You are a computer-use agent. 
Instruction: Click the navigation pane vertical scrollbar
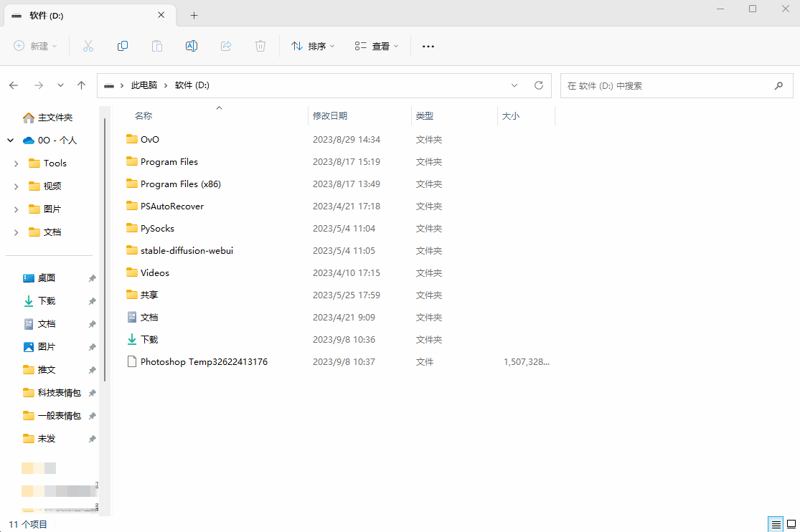pyautogui.click(x=105, y=244)
